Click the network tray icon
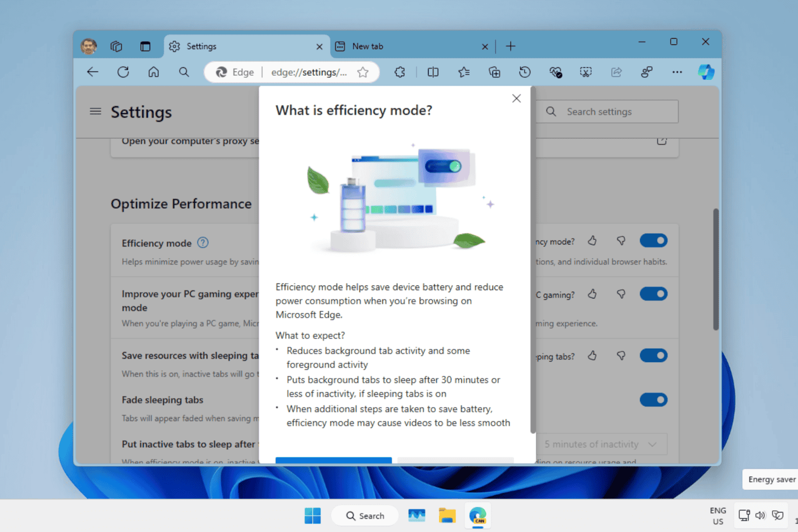This screenshot has width=798, height=532. (744, 515)
